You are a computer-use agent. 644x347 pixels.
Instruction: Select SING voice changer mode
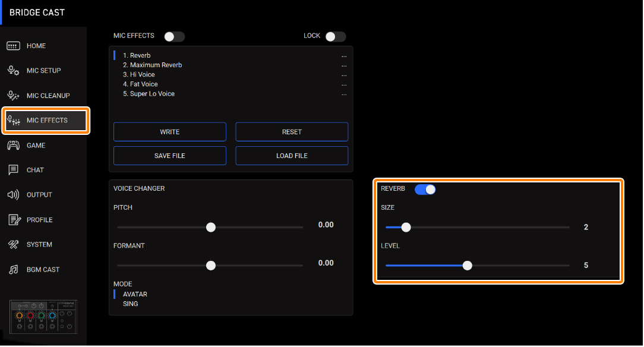pyautogui.click(x=130, y=304)
